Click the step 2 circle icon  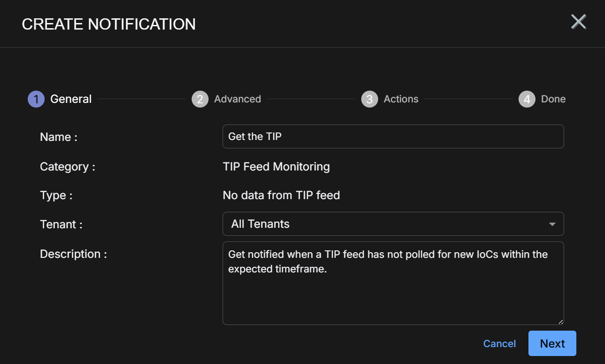200,99
